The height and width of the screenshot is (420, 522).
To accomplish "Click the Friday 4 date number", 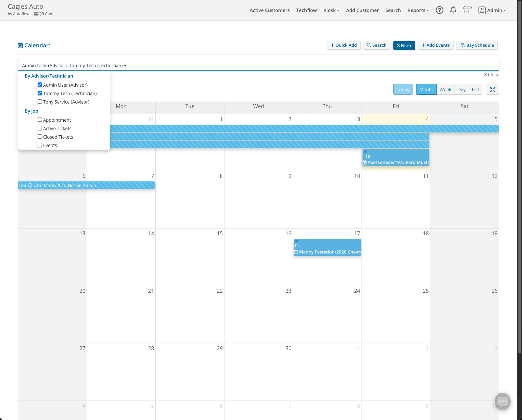I will coord(427,119).
